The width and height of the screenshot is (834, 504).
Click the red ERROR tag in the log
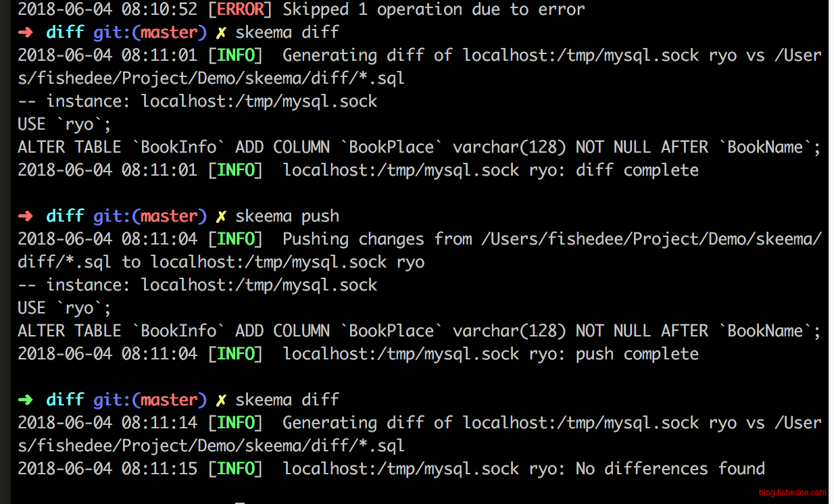[235, 9]
